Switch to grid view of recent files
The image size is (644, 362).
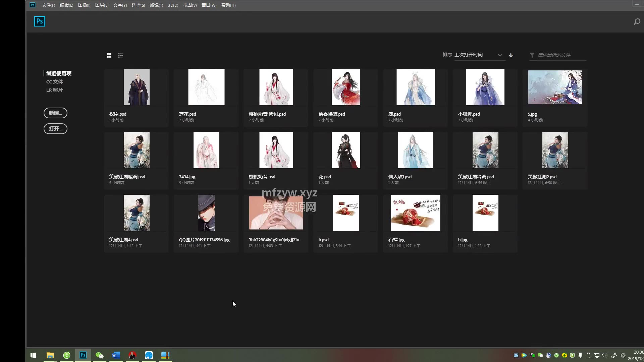click(x=109, y=55)
